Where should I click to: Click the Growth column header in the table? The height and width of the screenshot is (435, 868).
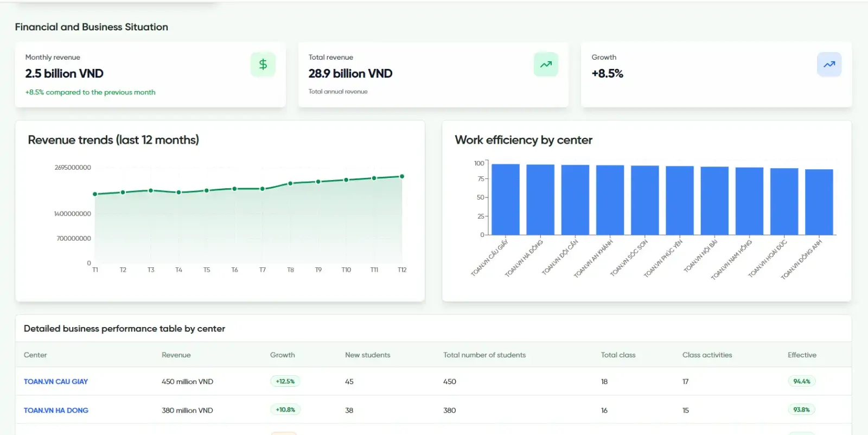tap(283, 355)
